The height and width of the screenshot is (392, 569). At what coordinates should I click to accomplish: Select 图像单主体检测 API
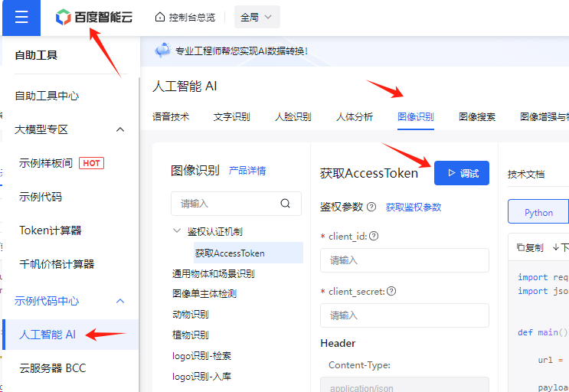coord(204,294)
